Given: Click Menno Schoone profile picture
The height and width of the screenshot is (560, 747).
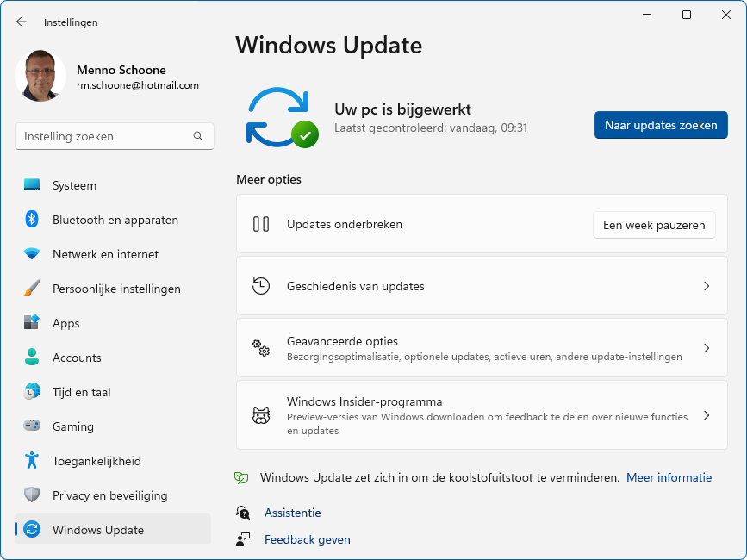Looking at the screenshot, I should point(40,76).
